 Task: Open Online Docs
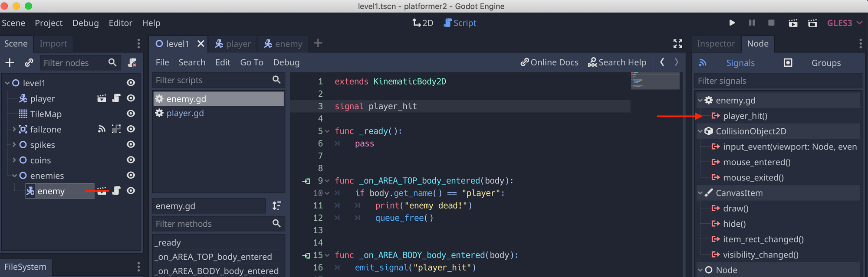click(549, 62)
